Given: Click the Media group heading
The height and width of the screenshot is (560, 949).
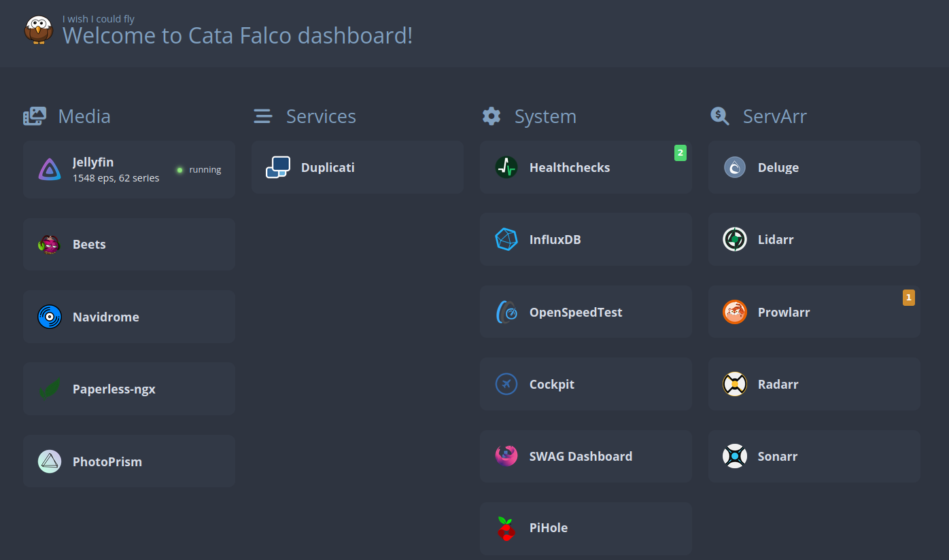Looking at the screenshot, I should pos(84,116).
